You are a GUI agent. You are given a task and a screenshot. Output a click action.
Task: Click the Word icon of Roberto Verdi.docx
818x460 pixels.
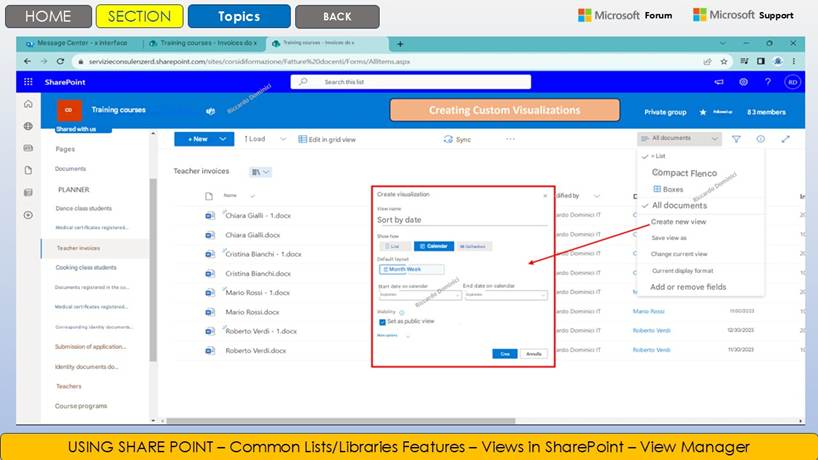[x=210, y=350]
